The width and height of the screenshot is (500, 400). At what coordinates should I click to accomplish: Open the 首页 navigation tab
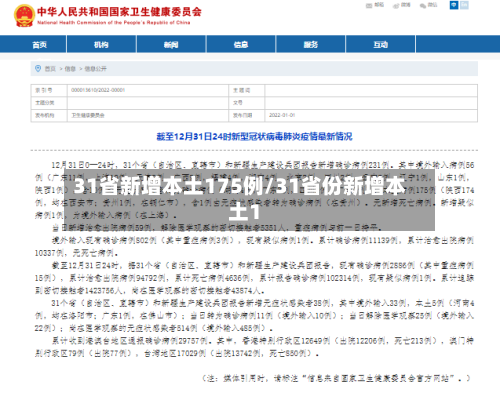(x=39, y=45)
